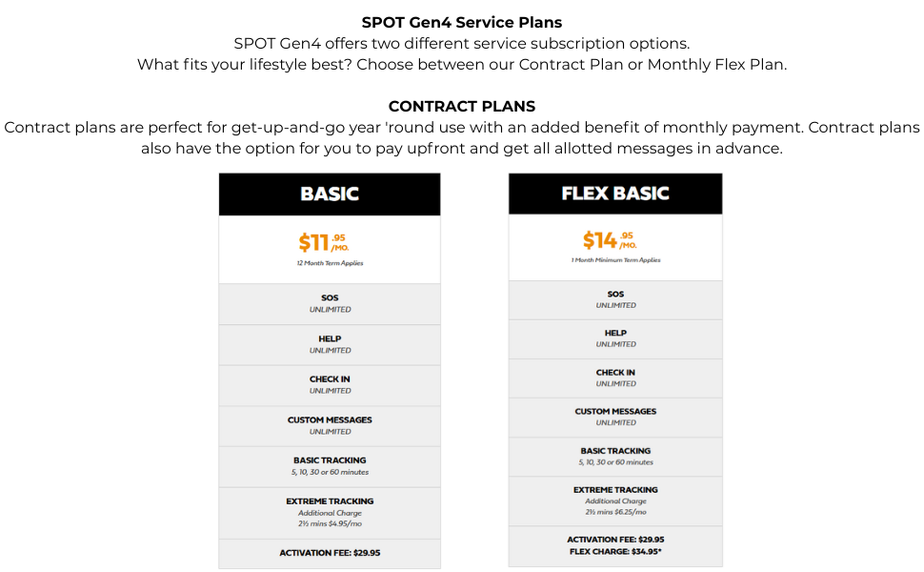Click the $14.95 per month price
Viewport: 924px width, 572px height.
(x=610, y=239)
